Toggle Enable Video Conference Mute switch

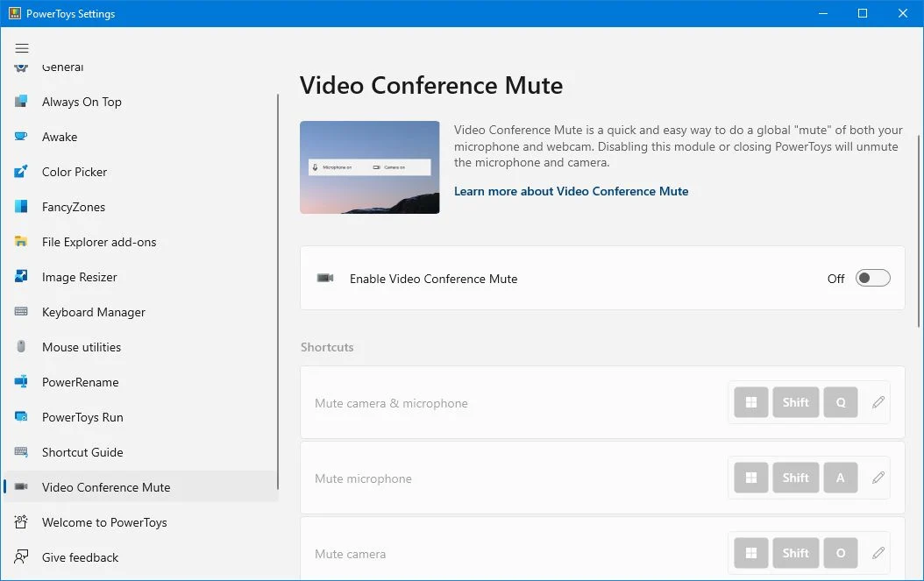coord(873,278)
